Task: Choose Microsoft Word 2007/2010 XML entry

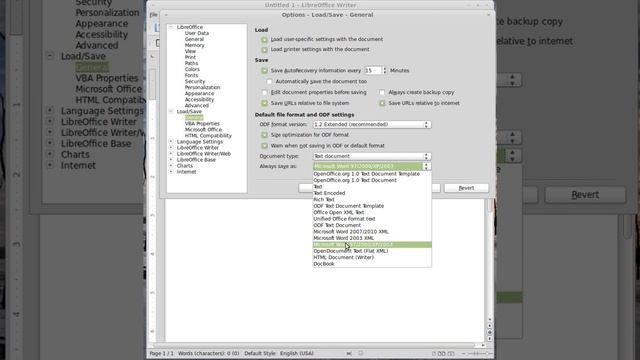Action: tap(372, 232)
